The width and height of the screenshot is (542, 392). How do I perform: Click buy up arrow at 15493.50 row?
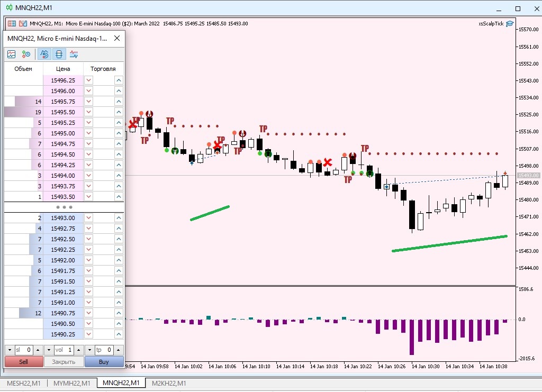(x=119, y=196)
